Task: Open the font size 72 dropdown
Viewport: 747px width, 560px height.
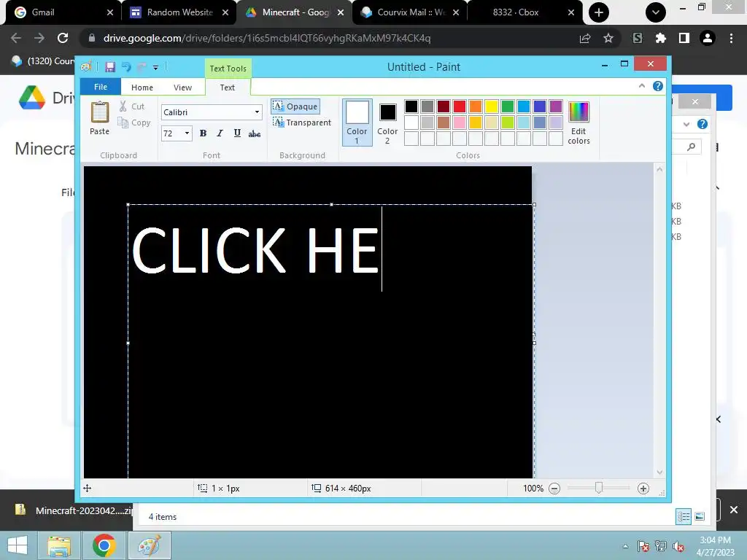Action: [x=187, y=133]
